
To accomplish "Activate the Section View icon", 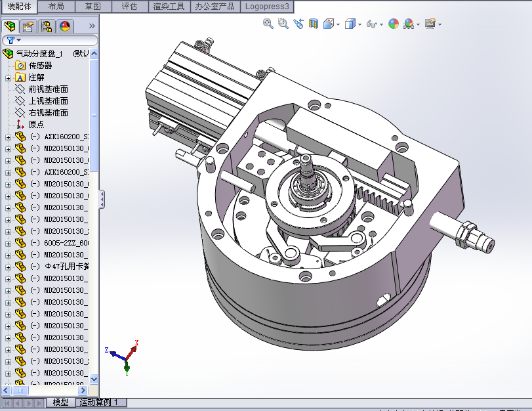I will (x=313, y=24).
